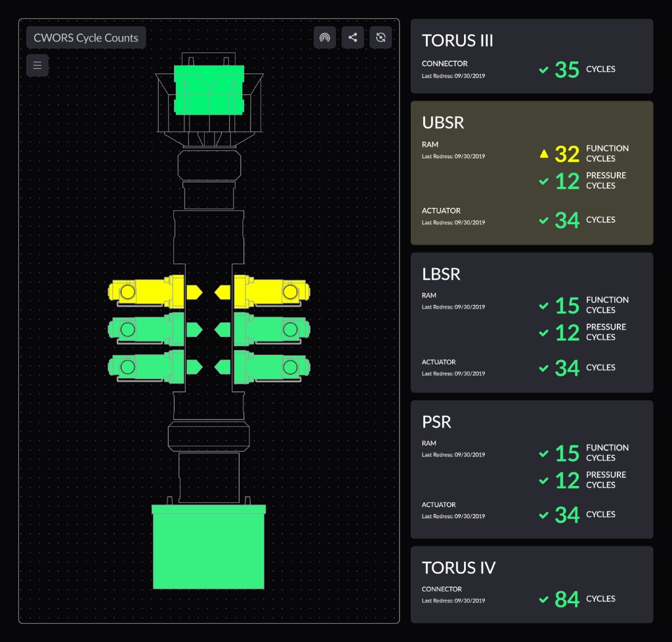Click the broadcast signal icon button
This screenshot has height=642, width=672.
click(325, 37)
